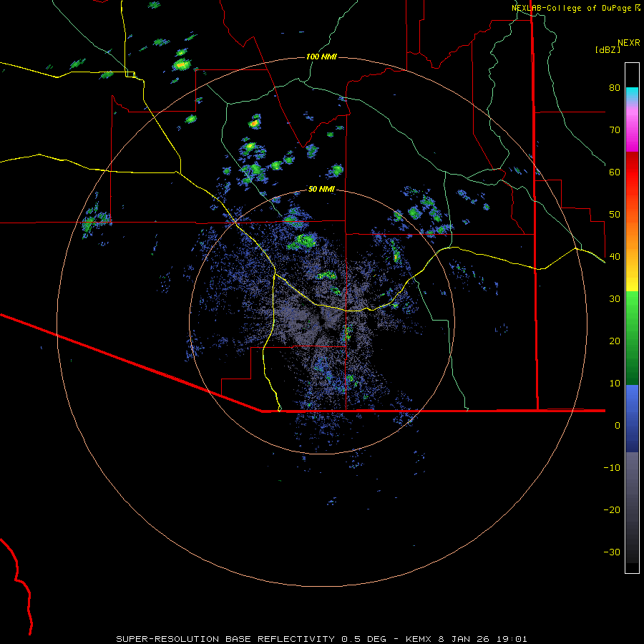
Task: Click the -20 dBZ scale value
Action: pyautogui.click(x=612, y=510)
